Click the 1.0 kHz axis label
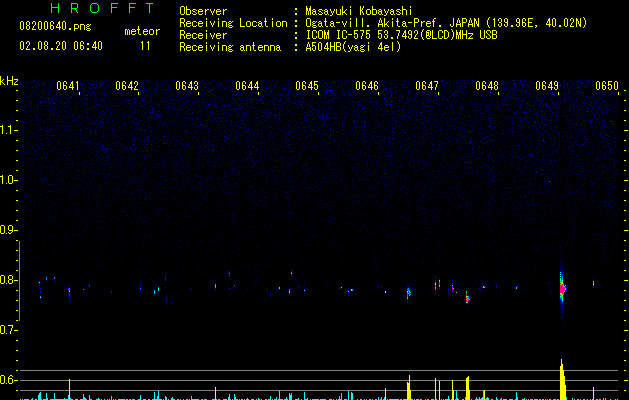The height and width of the screenshot is (400, 629). click(x=8, y=180)
